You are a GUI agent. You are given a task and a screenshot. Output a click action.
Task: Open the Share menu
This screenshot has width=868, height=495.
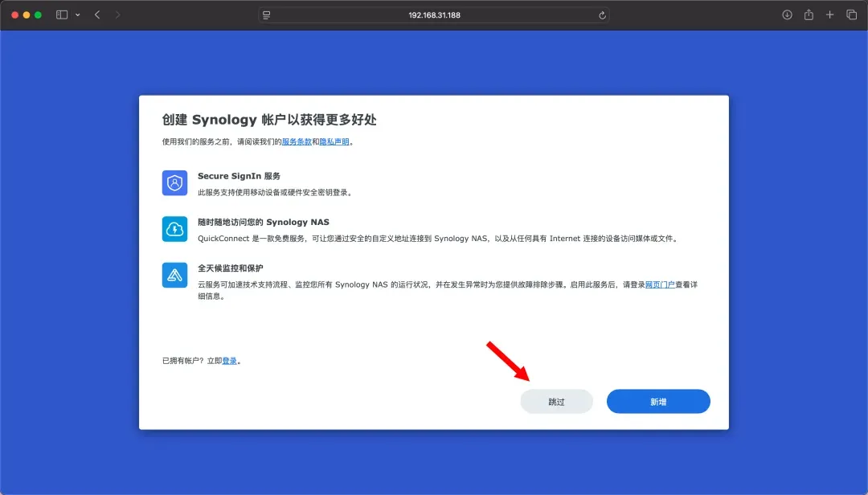[809, 15]
